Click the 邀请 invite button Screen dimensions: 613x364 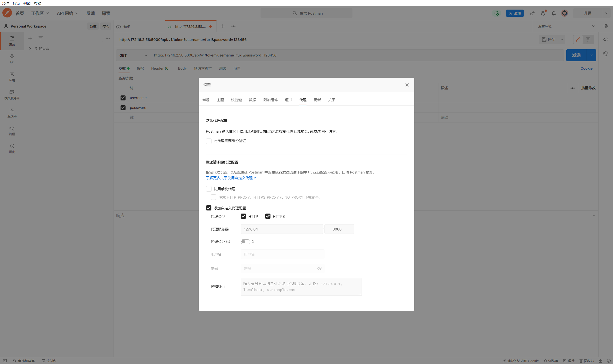pyautogui.click(x=515, y=13)
